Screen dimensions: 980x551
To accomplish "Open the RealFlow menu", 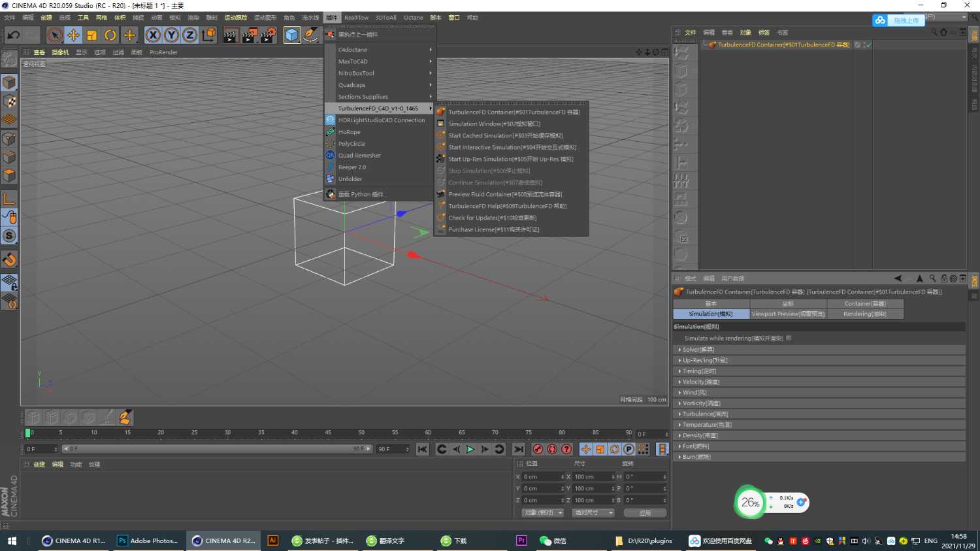I will point(356,18).
